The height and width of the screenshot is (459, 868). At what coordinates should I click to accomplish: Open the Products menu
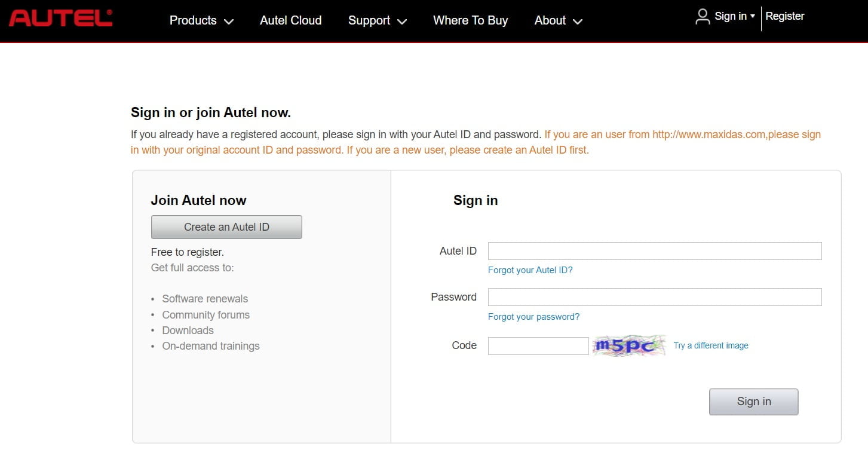click(193, 20)
